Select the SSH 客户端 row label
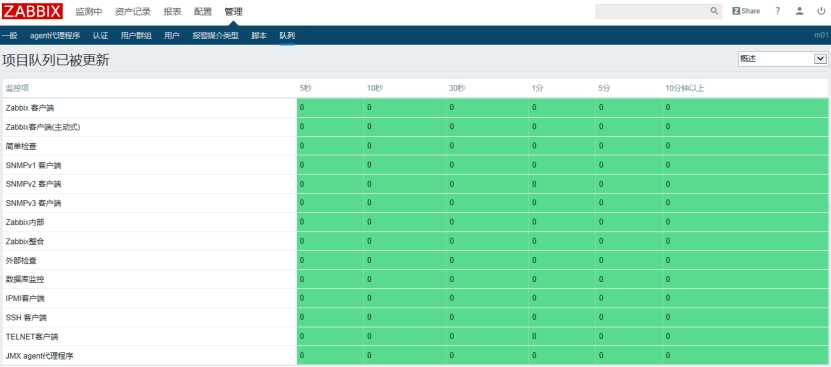Image resolution: width=831 pixels, height=367 pixels. 26,318
